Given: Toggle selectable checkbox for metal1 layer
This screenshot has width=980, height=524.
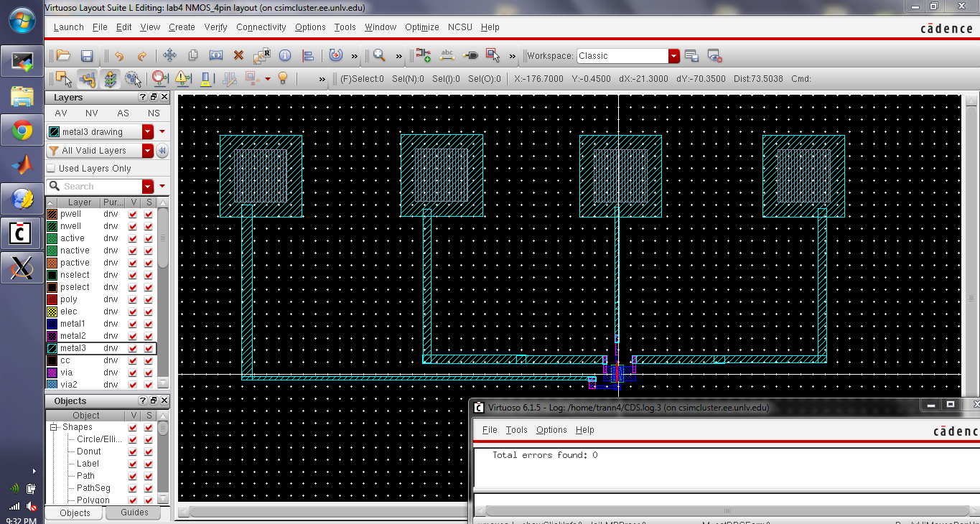Looking at the screenshot, I should pyautogui.click(x=149, y=324).
